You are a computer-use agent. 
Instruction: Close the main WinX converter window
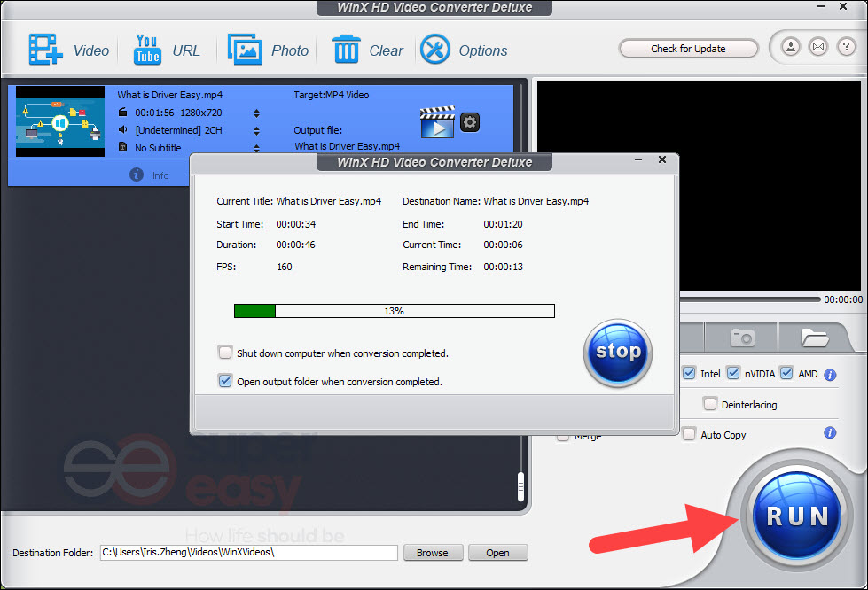[x=843, y=6]
